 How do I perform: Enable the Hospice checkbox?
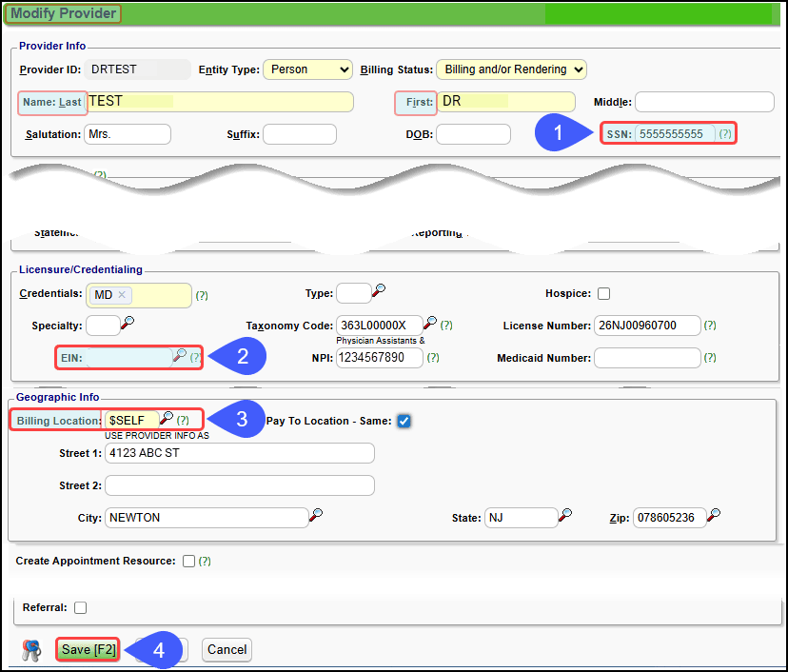pos(603,294)
